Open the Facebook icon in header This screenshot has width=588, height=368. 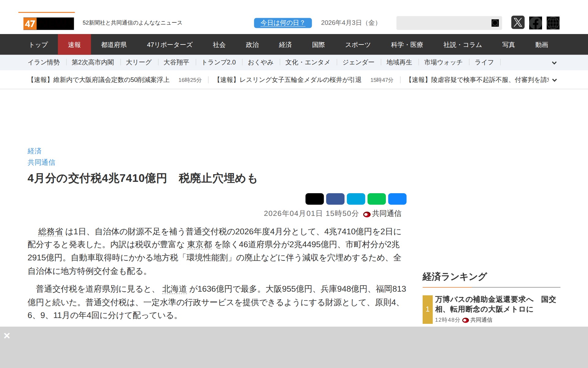click(535, 23)
